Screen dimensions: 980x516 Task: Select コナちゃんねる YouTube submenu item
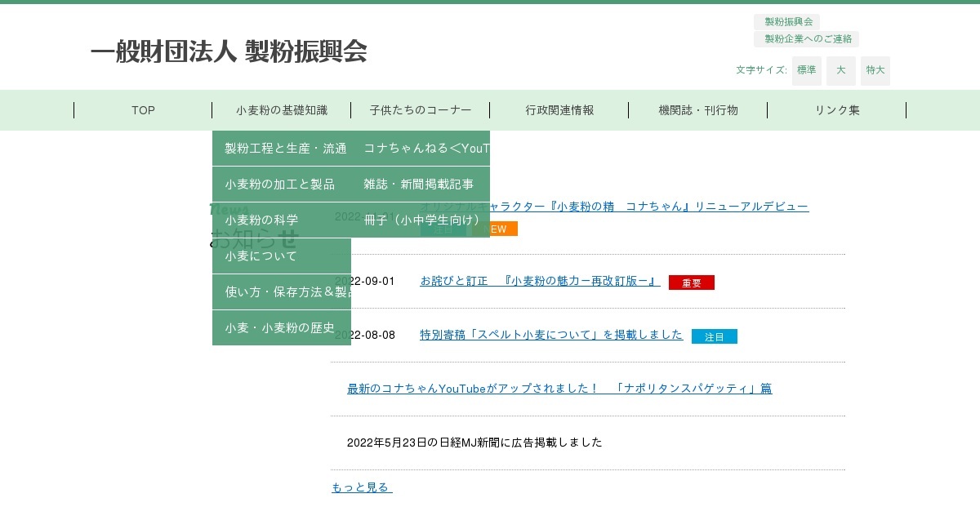point(421,149)
